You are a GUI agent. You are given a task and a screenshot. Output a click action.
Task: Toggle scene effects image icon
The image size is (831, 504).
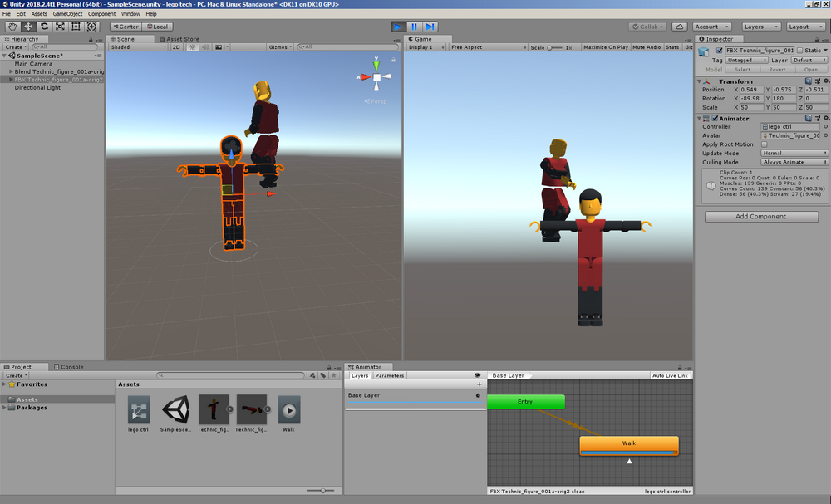(219, 47)
